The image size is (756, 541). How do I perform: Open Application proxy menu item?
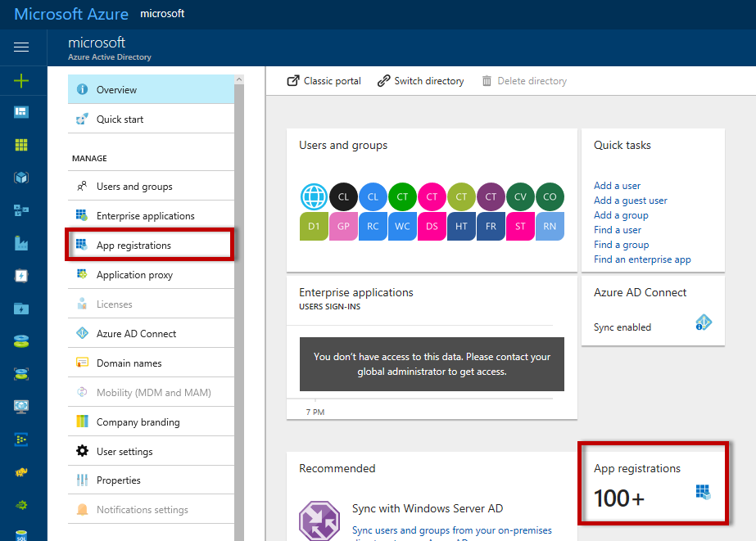[151, 275]
